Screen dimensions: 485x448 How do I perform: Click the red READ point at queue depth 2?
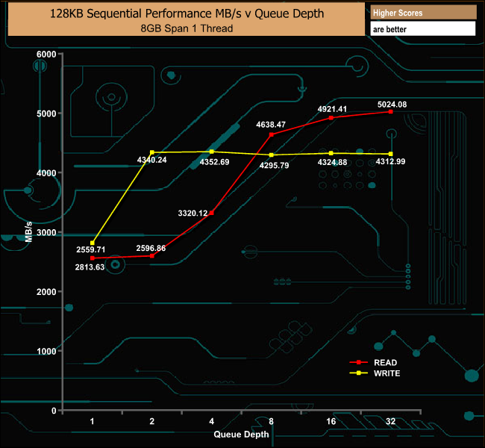(152, 256)
